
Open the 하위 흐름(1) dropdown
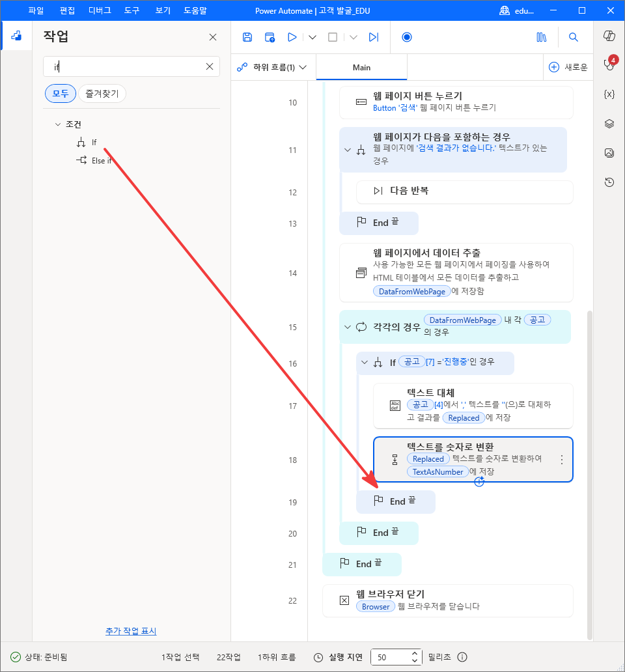click(272, 67)
